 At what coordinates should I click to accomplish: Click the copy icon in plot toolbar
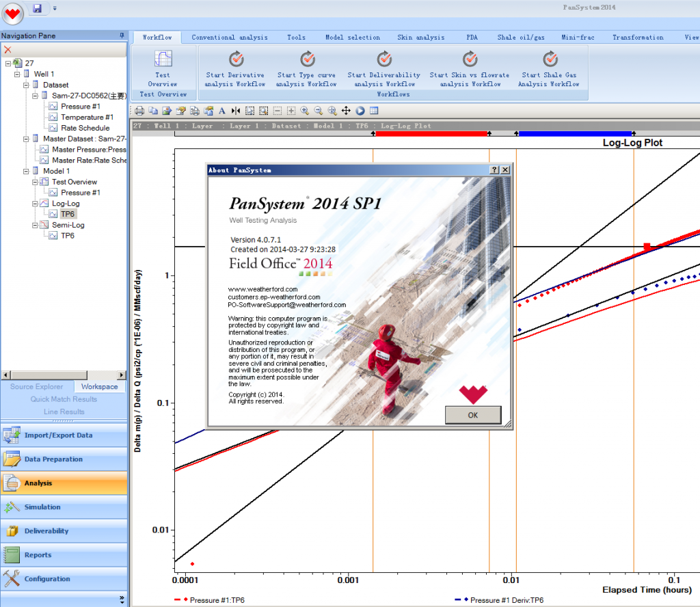coord(153,111)
